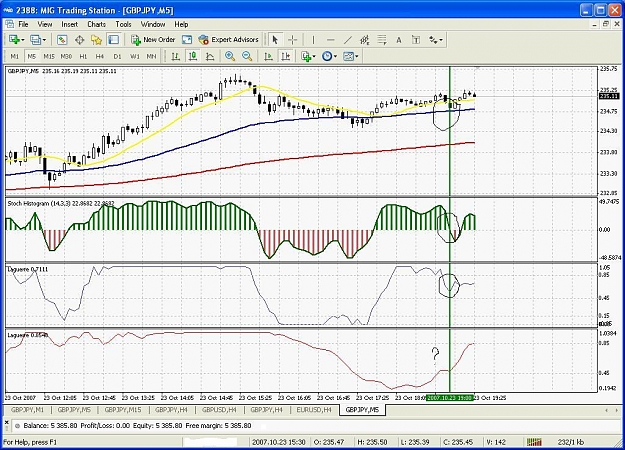Toggle candlestick chart mode
The width and height of the screenshot is (625, 450).
click(x=193, y=56)
